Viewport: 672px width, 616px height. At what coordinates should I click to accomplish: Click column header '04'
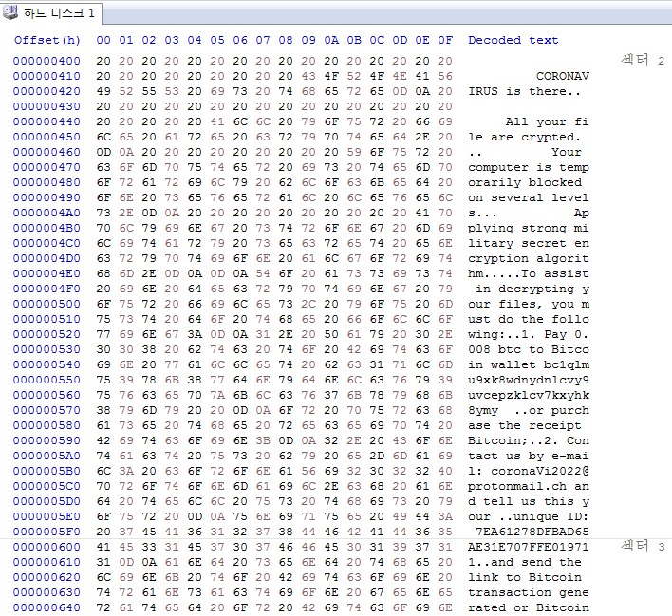195,40
